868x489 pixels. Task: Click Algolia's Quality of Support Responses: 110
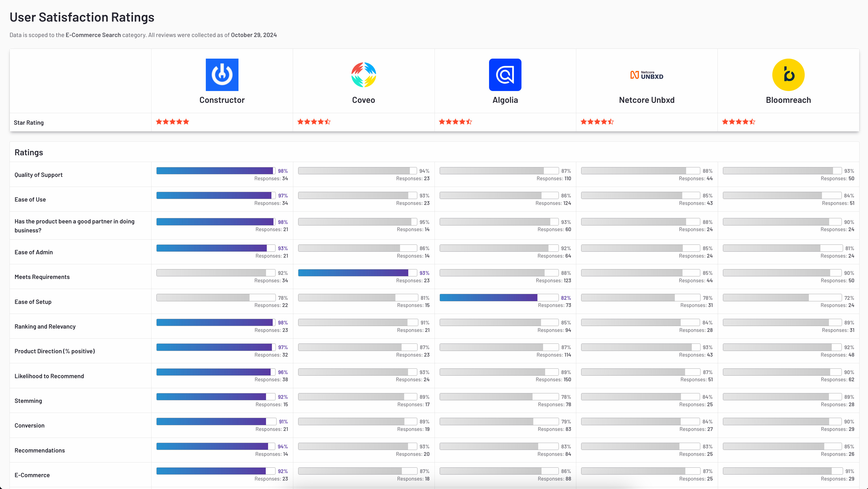554,178
